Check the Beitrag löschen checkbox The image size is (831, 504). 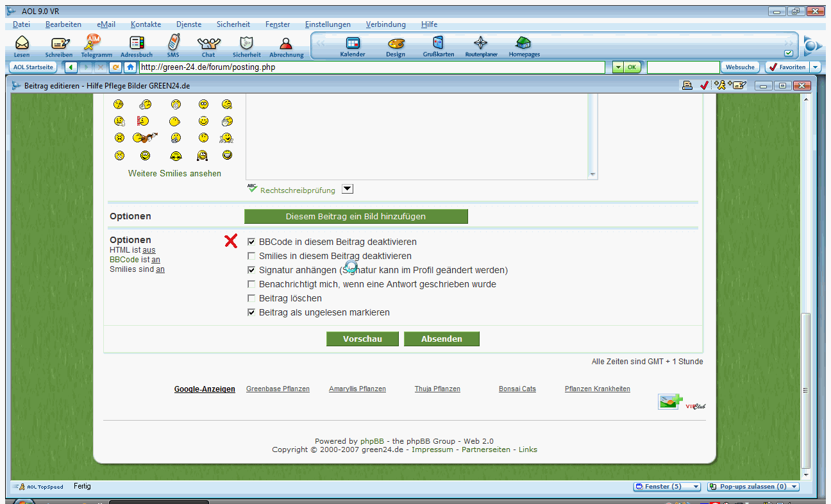pos(252,299)
